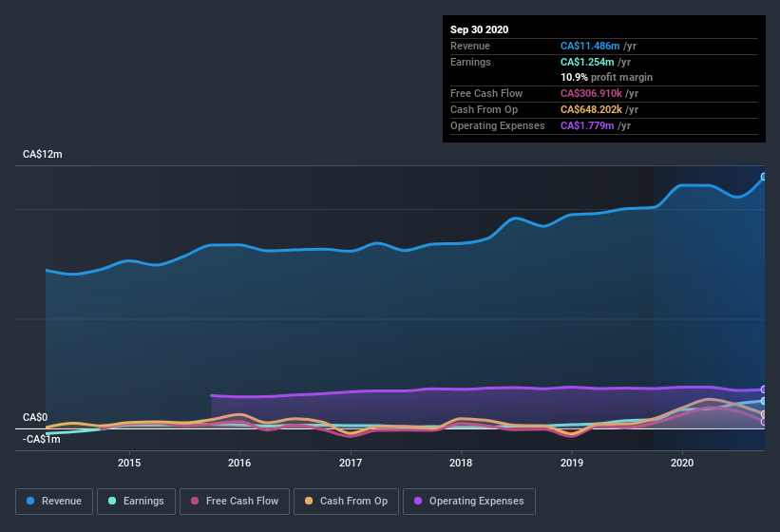The height and width of the screenshot is (532, 780).
Task: Select the Revenue endpoint marker on chart
Action: pyautogui.click(x=764, y=177)
